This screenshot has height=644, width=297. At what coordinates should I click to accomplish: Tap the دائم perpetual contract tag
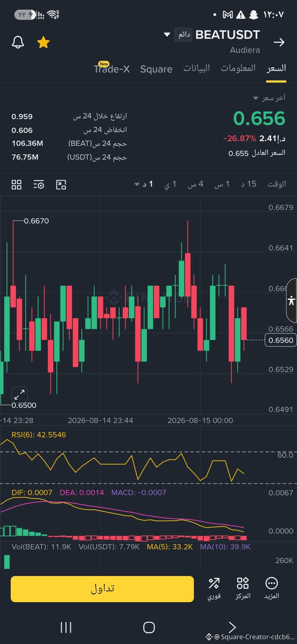(183, 35)
